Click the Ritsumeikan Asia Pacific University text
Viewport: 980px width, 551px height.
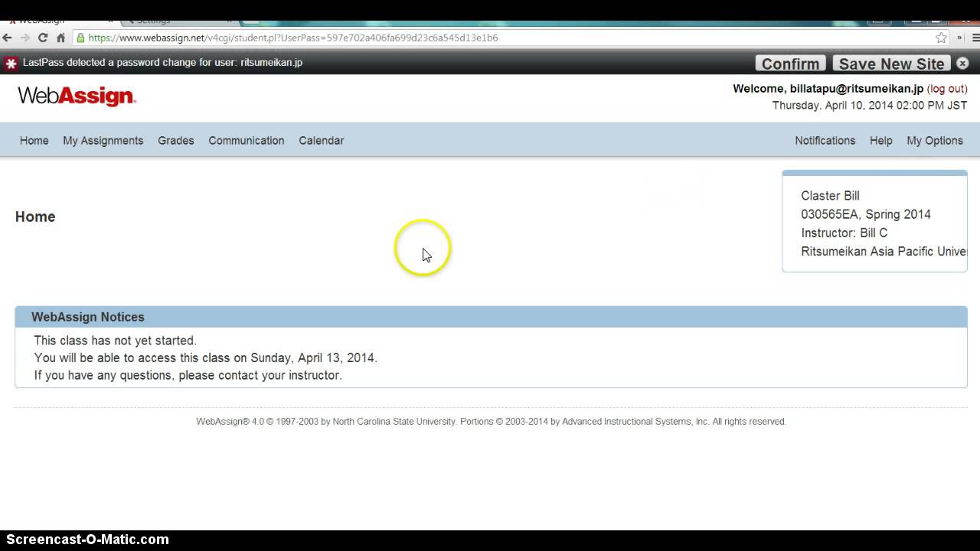pos(884,252)
